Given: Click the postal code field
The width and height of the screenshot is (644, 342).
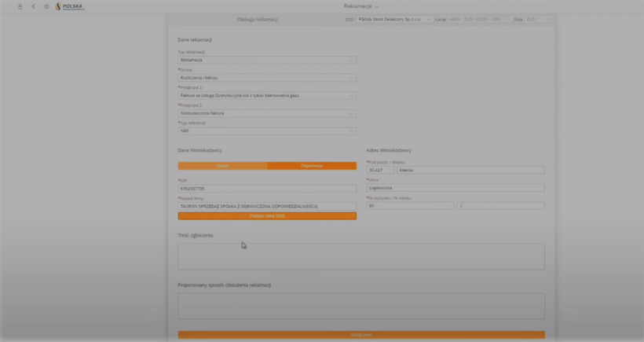Looking at the screenshot, I should 380,170.
